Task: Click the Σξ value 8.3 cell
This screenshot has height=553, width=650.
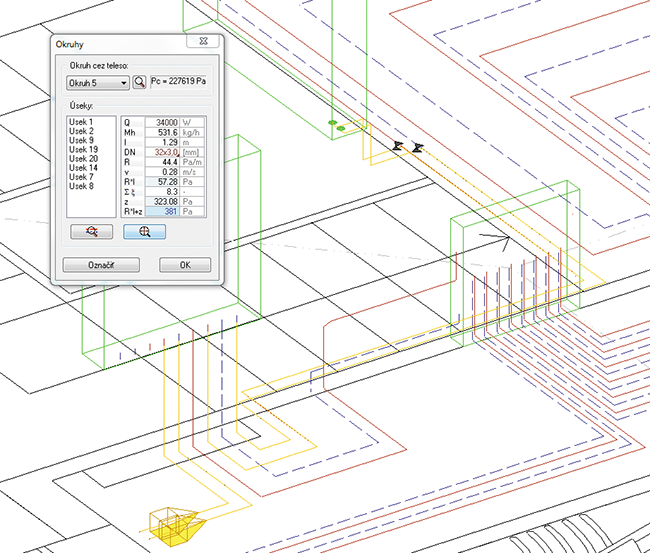Action: tap(162, 192)
